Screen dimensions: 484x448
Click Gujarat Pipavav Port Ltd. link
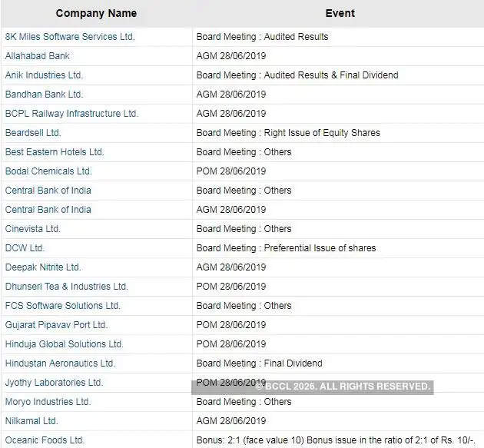coord(57,325)
